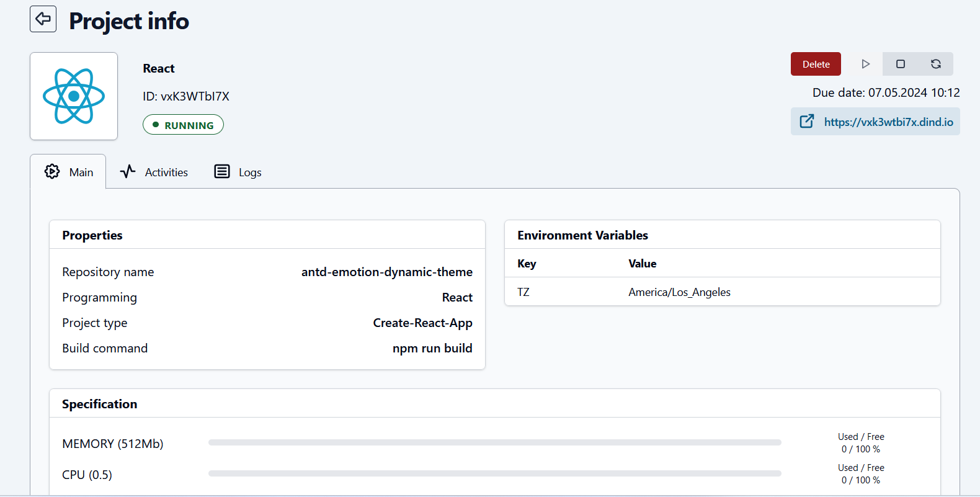The image size is (980, 497).
Task: Delete the React project
Action: (x=816, y=64)
